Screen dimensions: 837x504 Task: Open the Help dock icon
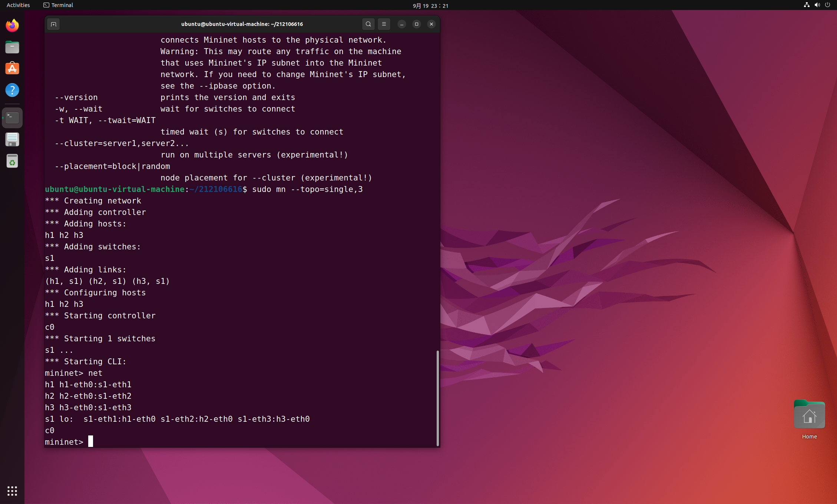click(12, 90)
